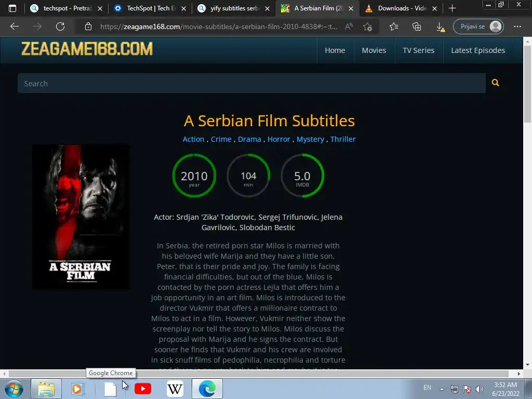Open a new browser tab

click(452, 8)
